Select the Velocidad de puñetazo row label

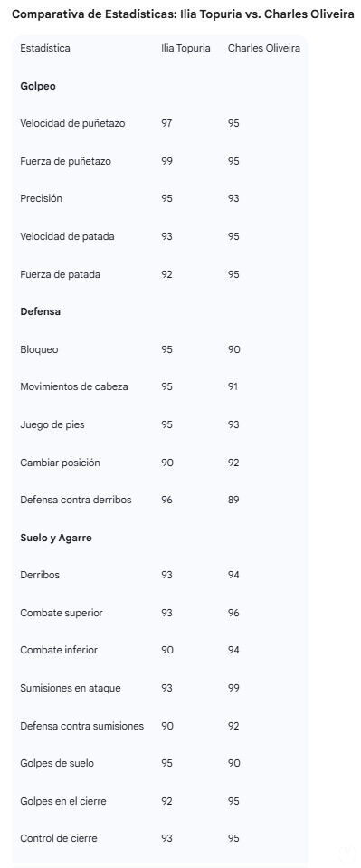(72, 123)
